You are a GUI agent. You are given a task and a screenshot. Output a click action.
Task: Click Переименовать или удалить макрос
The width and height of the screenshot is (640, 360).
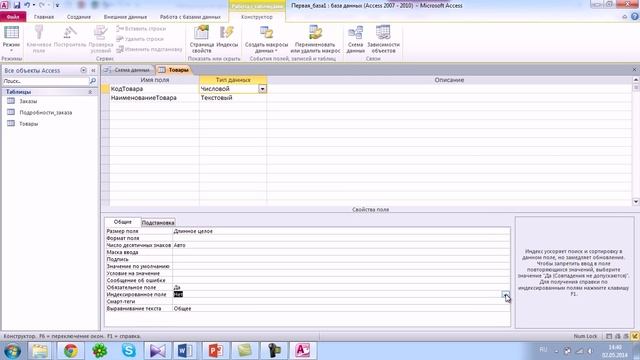(315, 39)
